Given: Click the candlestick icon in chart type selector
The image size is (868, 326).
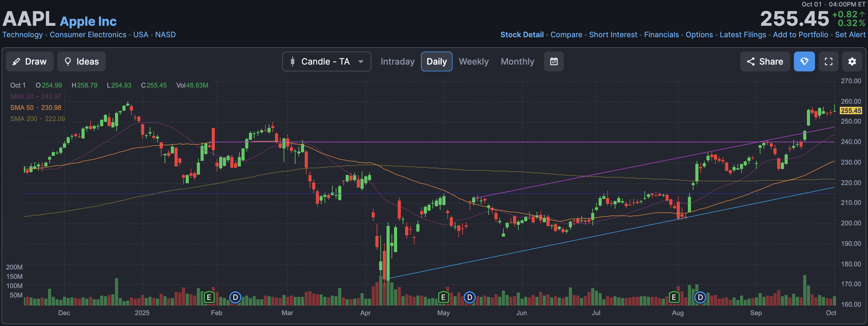Looking at the screenshot, I should pos(292,61).
